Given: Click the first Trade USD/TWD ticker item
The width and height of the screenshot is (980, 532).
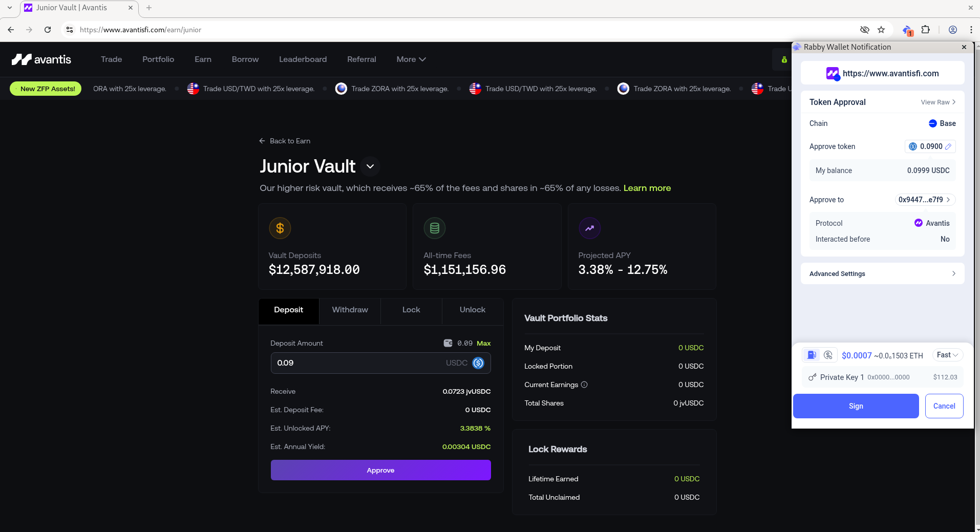Looking at the screenshot, I should [251, 89].
